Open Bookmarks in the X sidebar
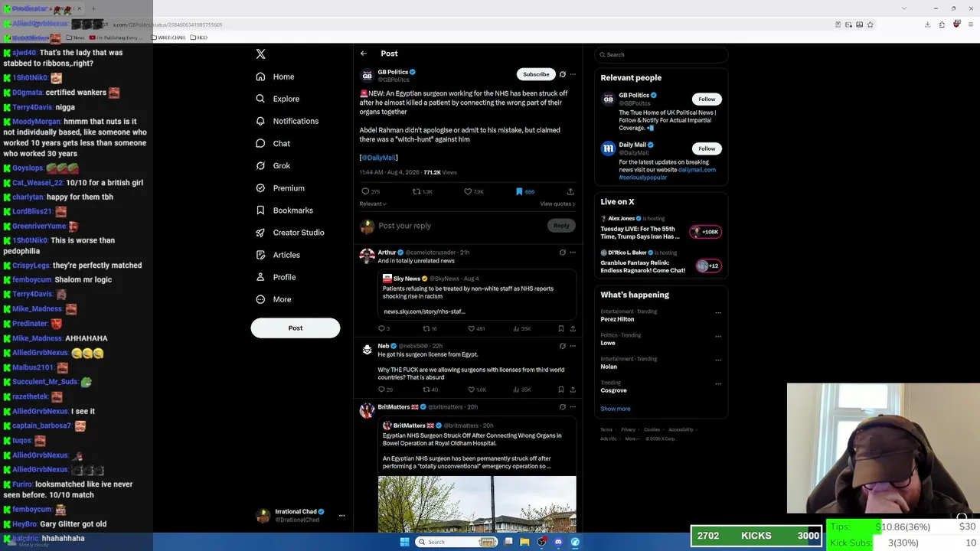Image resolution: width=980 pixels, height=551 pixels. tap(284, 210)
